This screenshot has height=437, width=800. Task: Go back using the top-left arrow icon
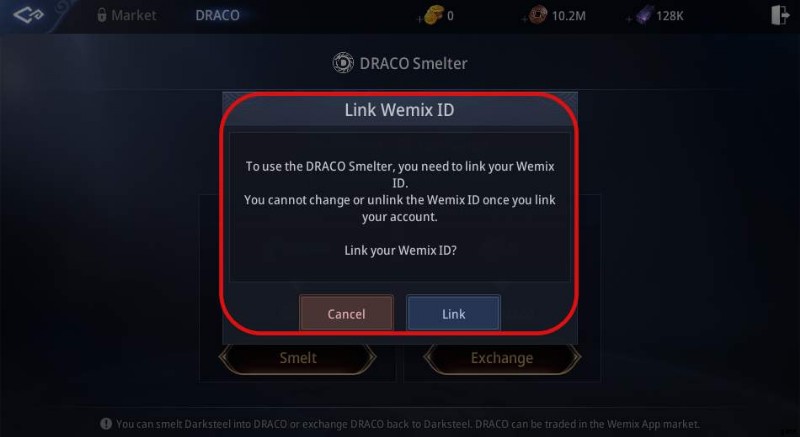click(28, 15)
